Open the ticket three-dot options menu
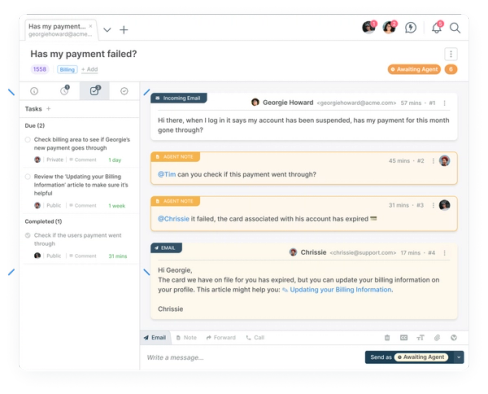The width and height of the screenshot is (488, 394). pyautogui.click(x=451, y=54)
